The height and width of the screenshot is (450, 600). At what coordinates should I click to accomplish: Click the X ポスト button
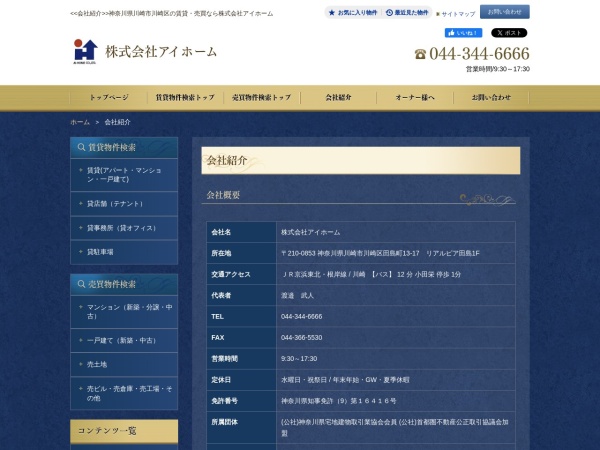509,33
